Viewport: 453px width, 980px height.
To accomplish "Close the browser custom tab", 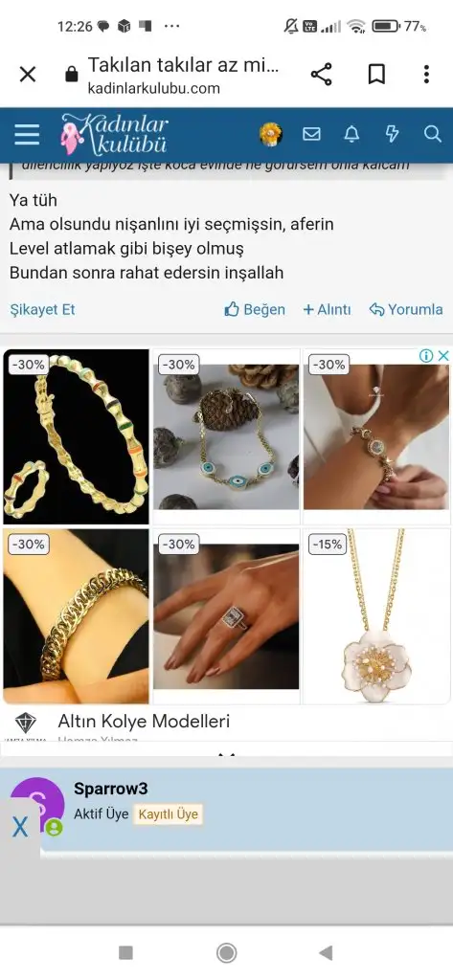I will click(28, 75).
